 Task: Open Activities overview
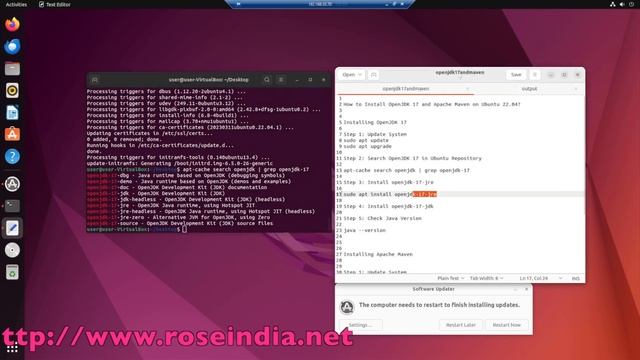[16, 4]
